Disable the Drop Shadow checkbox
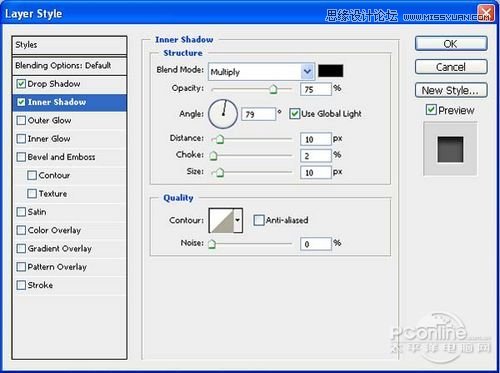The width and height of the screenshot is (500, 373). [x=21, y=84]
